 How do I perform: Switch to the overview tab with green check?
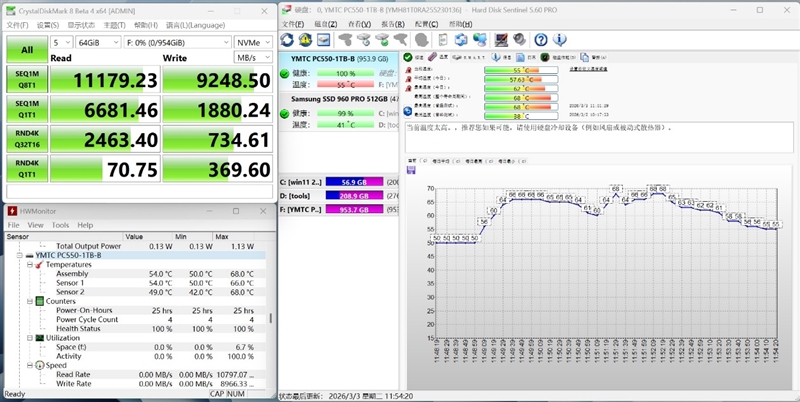[x=414, y=57]
